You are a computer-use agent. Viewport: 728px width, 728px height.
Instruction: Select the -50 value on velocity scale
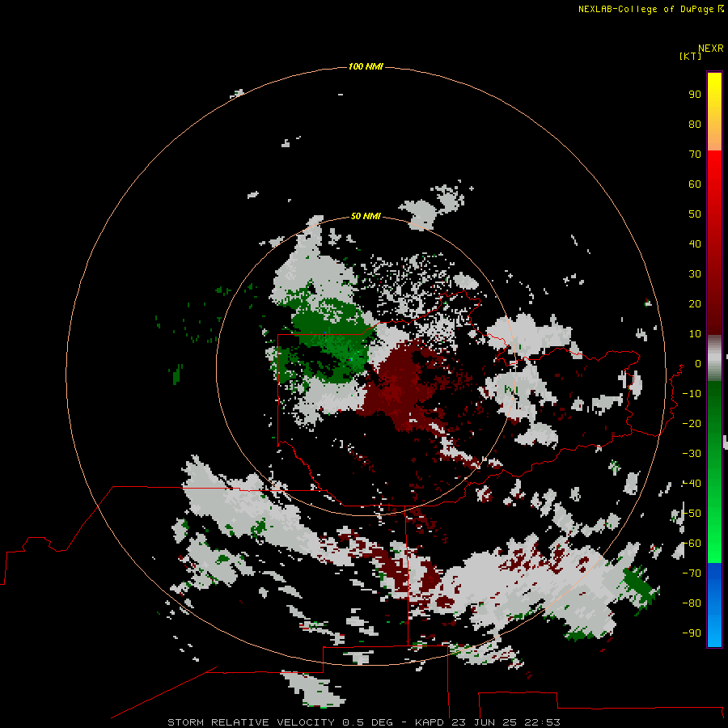pyautogui.click(x=692, y=514)
